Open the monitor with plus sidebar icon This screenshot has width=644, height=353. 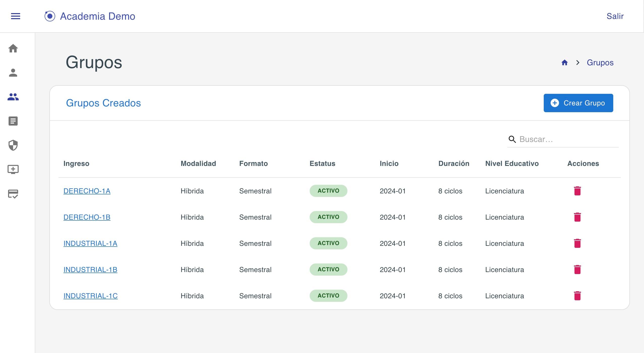point(13,169)
